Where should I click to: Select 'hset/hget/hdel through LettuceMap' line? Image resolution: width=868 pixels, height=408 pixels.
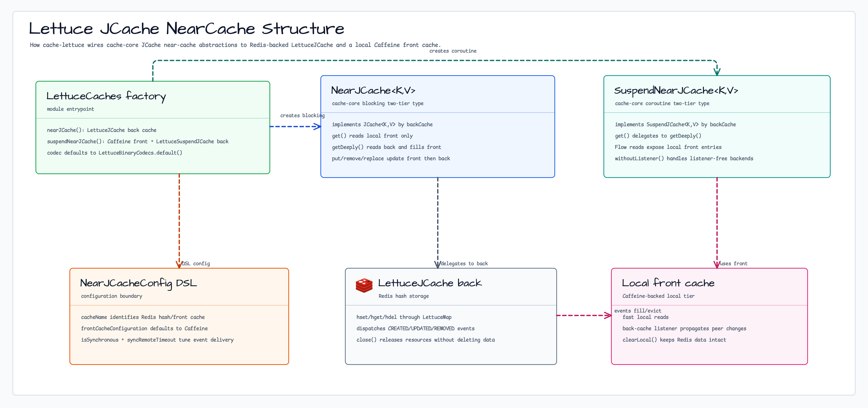(404, 317)
